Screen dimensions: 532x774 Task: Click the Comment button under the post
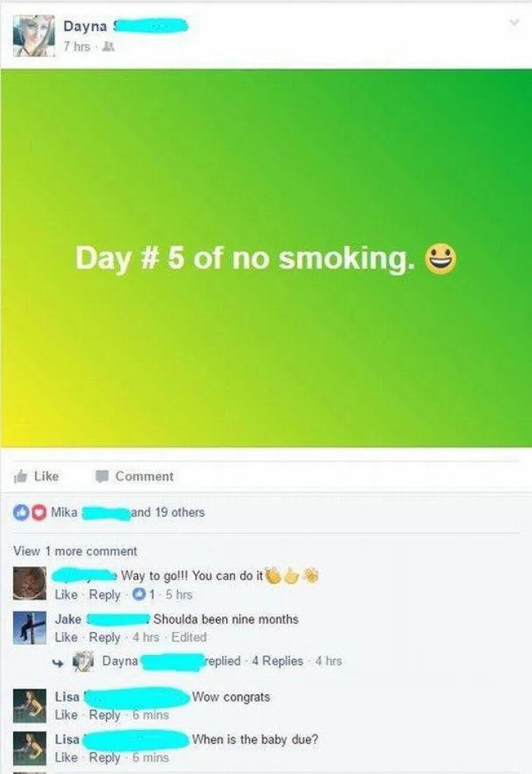pos(134,477)
